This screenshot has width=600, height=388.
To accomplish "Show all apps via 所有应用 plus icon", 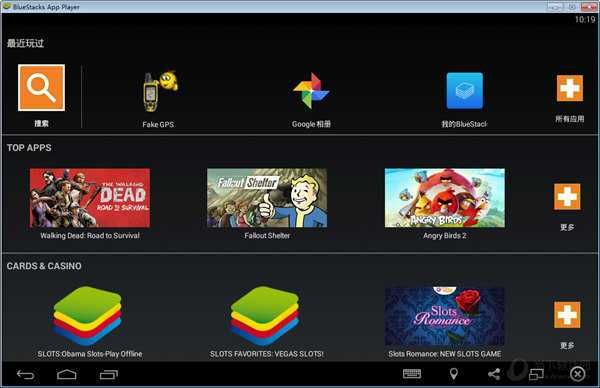I will 570,88.
